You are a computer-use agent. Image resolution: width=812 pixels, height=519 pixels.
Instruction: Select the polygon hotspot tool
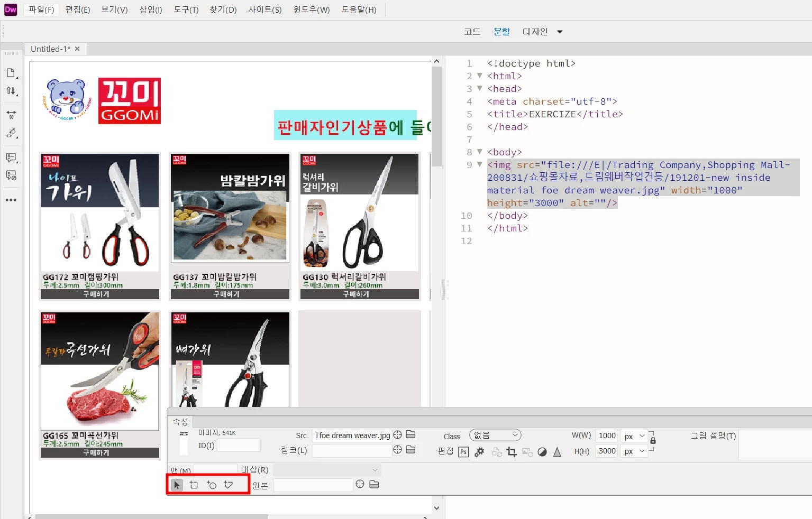[229, 485]
